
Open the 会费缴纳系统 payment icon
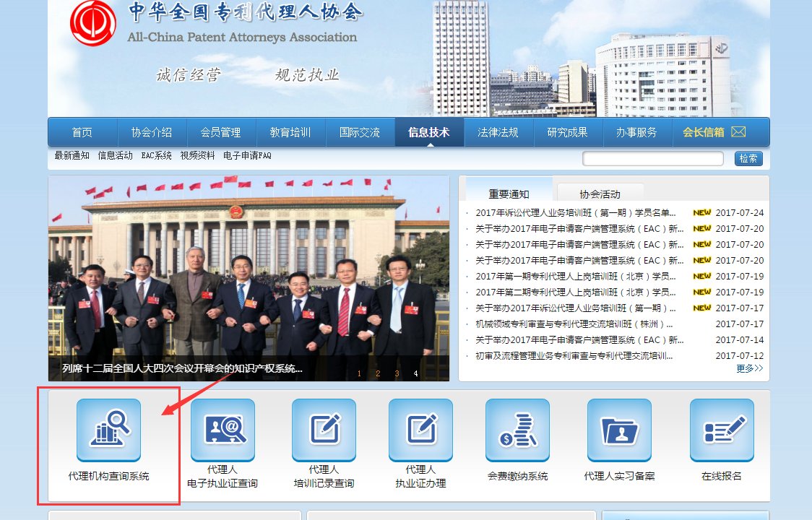(x=519, y=430)
